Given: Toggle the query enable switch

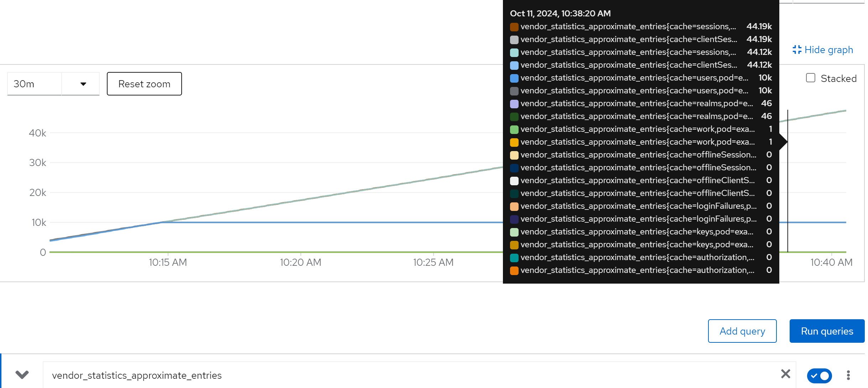Looking at the screenshot, I should coord(819,376).
